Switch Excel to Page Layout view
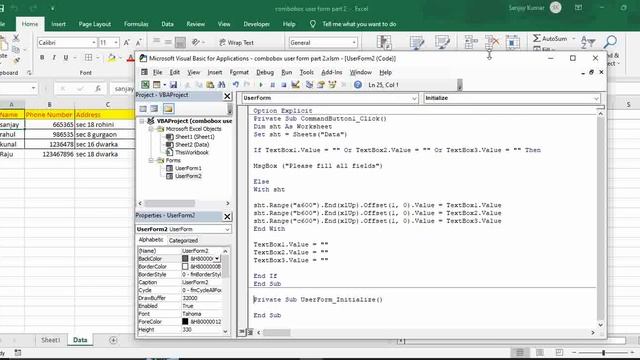This screenshot has height=360, width=640. [540, 352]
